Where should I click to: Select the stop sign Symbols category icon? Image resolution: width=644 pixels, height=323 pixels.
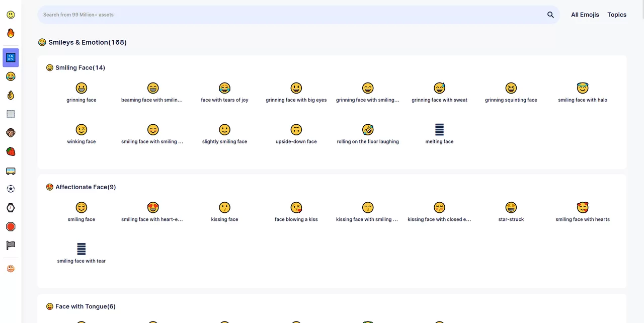pos(11,226)
